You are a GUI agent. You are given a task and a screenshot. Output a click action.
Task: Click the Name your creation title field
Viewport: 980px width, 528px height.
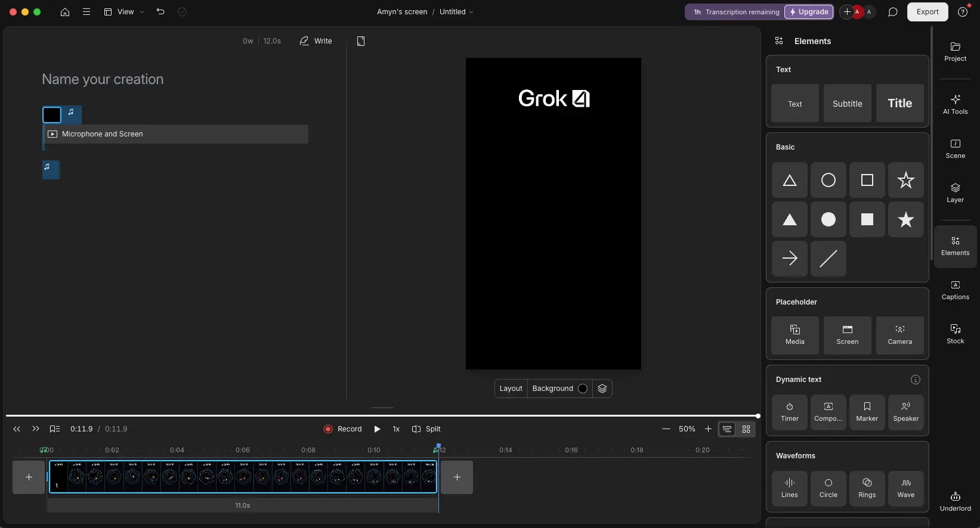(x=103, y=79)
